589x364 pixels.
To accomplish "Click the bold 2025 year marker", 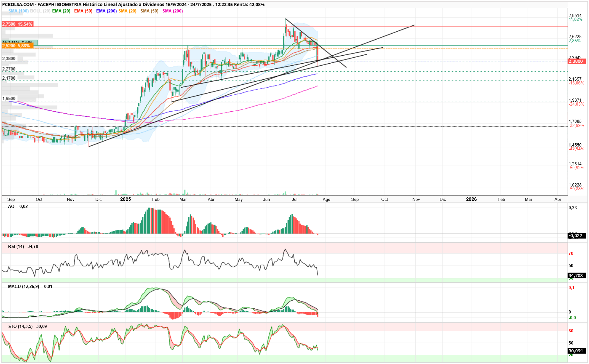I will [126, 199].
